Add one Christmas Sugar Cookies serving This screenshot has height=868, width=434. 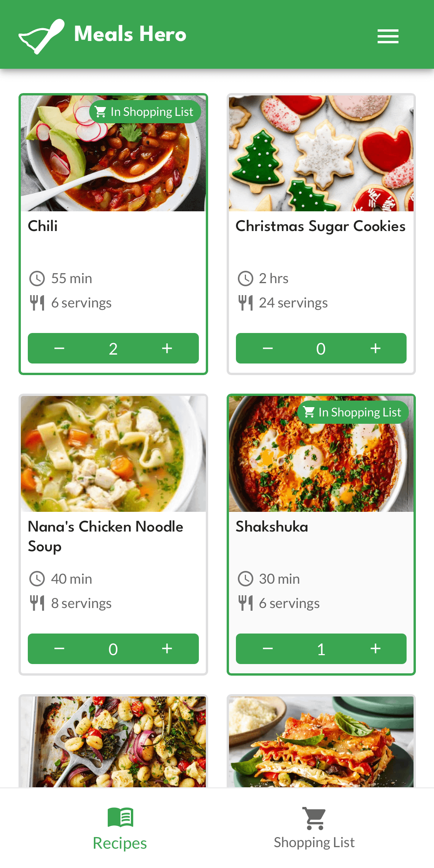click(x=375, y=348)
